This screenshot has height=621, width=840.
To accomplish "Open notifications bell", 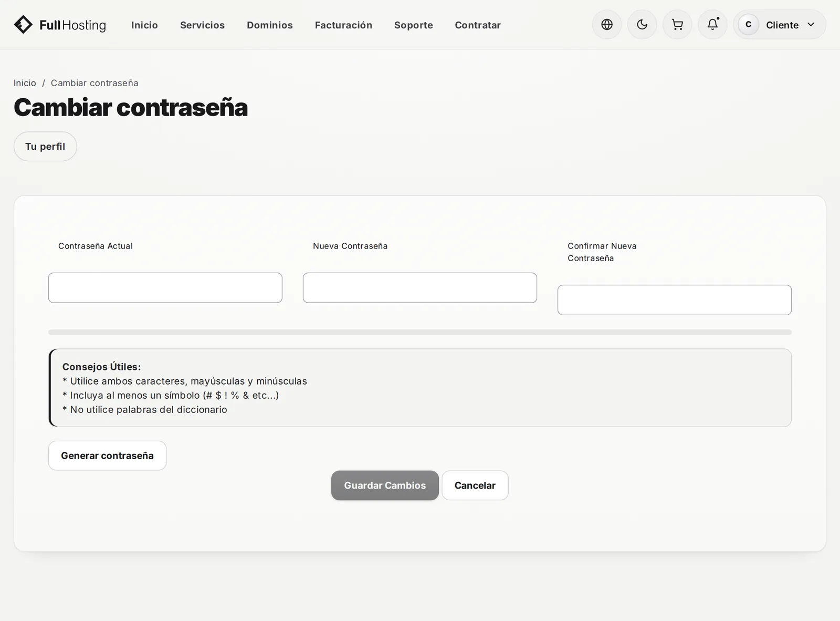I will (x=712, y=25).
